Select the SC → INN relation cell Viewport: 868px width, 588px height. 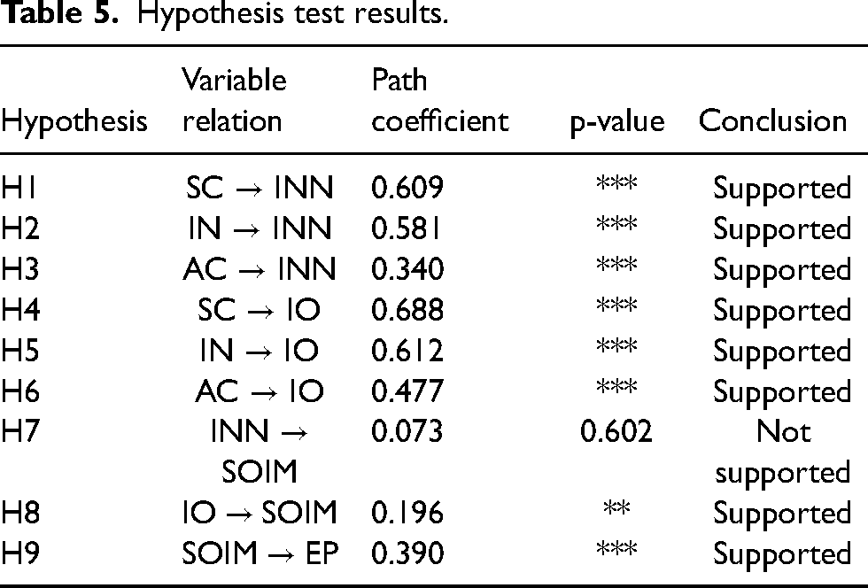click(x=260, y=187)
